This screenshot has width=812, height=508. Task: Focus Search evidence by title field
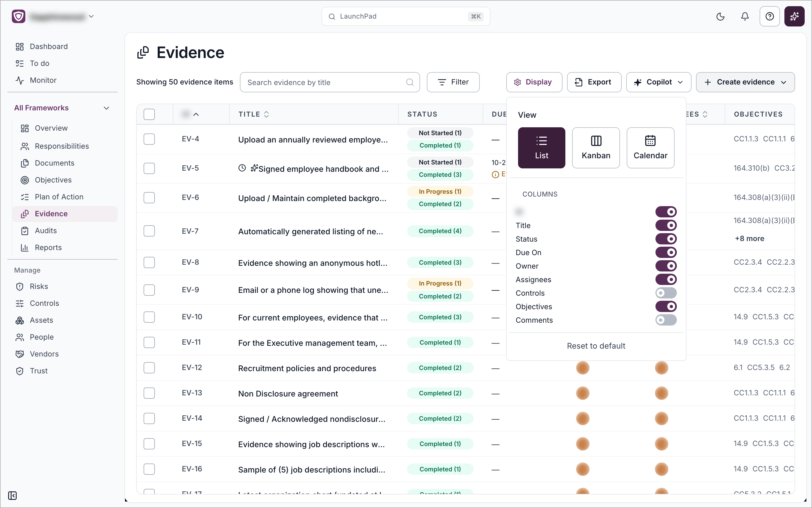(x=330, y=82)
